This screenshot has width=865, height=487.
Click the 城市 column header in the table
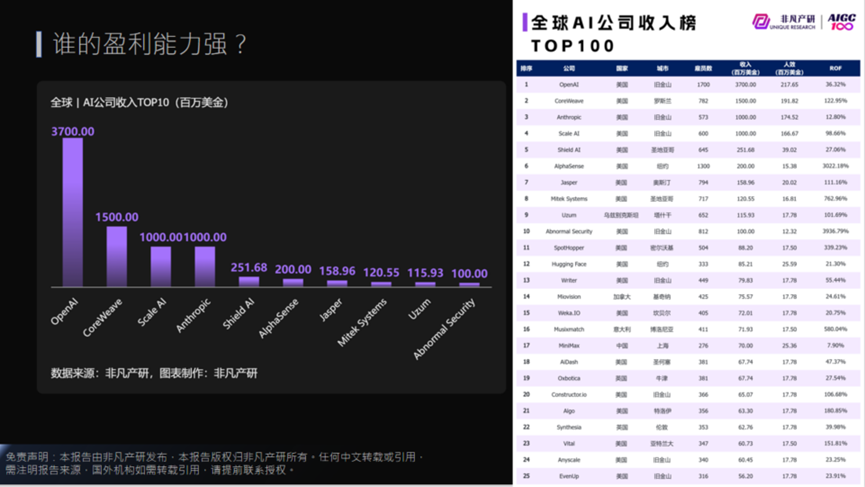pos(662,69)
